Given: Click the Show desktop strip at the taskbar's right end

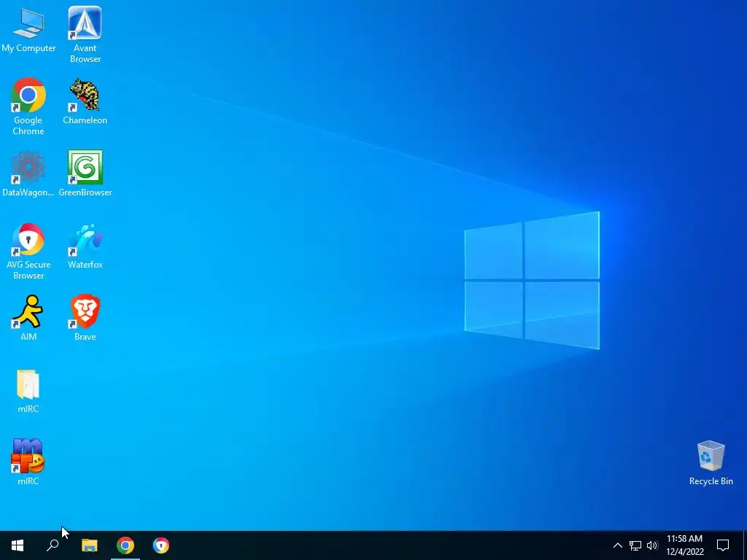Looking at the screenshot, I should click(x=744, y=545).
